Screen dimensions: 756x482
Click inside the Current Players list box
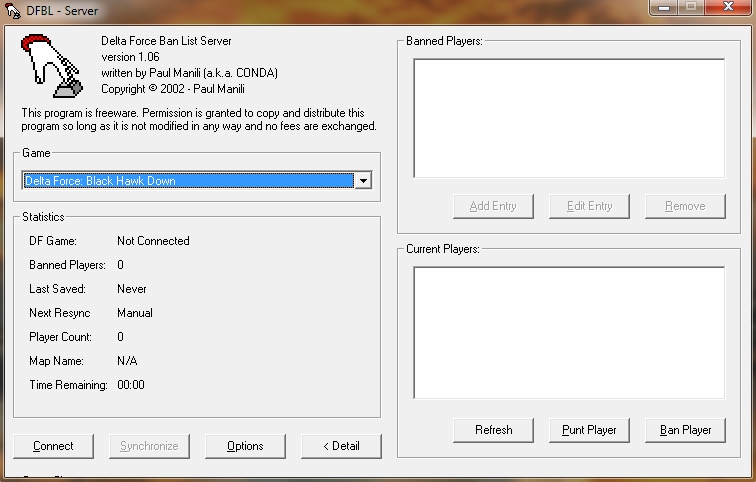[x=569, y=333]
